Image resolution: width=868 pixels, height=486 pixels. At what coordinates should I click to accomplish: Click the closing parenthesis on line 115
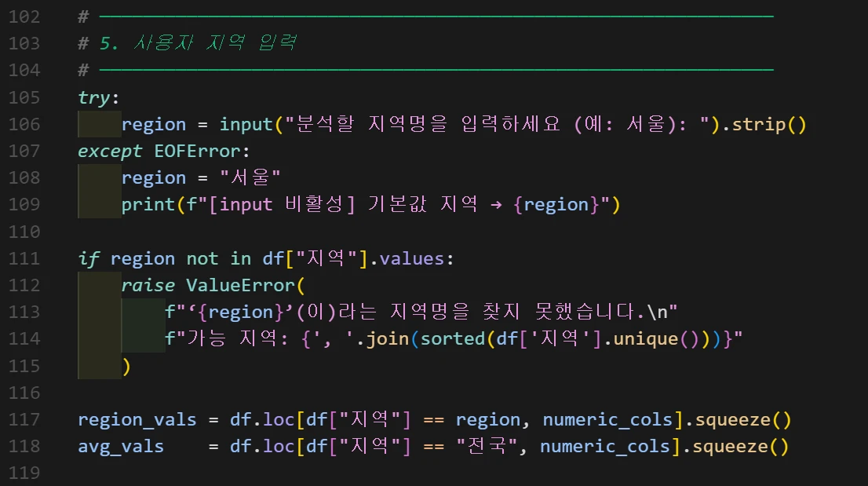126,366
